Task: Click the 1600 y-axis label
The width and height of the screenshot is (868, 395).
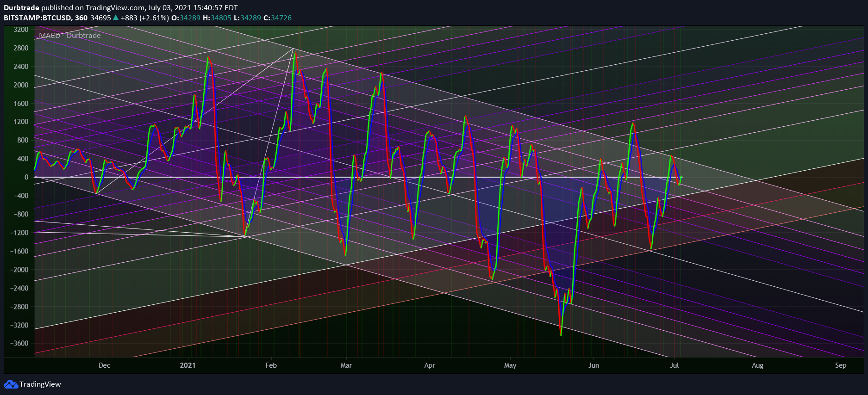Action: (x=21, y=104)
